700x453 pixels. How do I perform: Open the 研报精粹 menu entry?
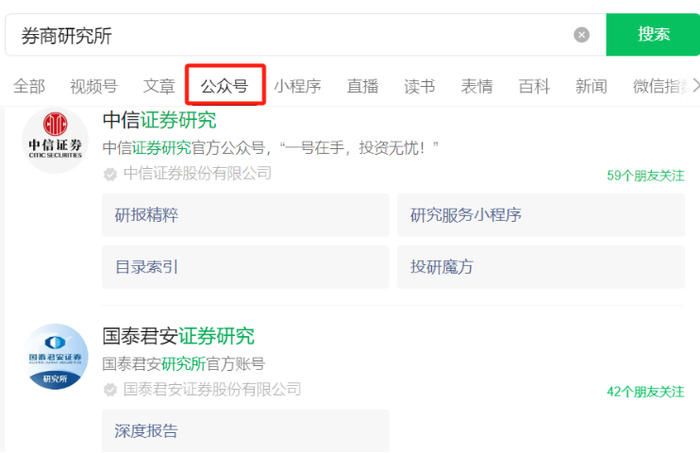point(246,215)
